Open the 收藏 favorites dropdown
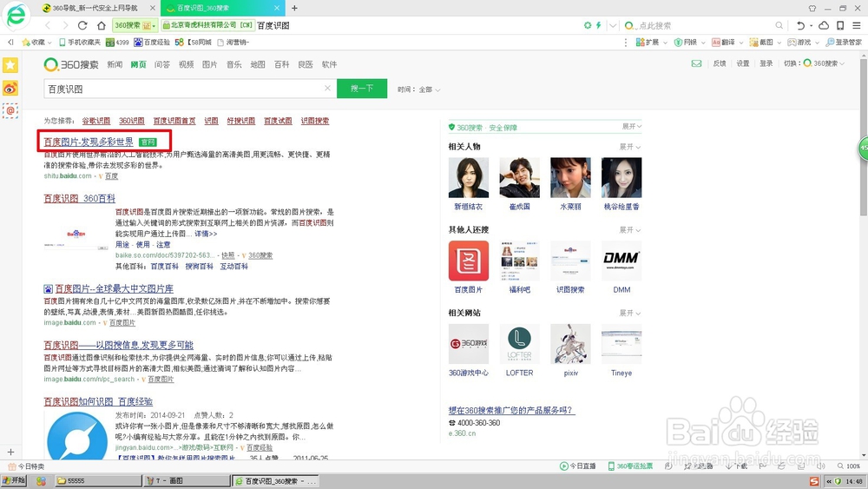Image resolution: width=868 pixels, height=489 pixels. pyautogui.click(x=36, y=42)
